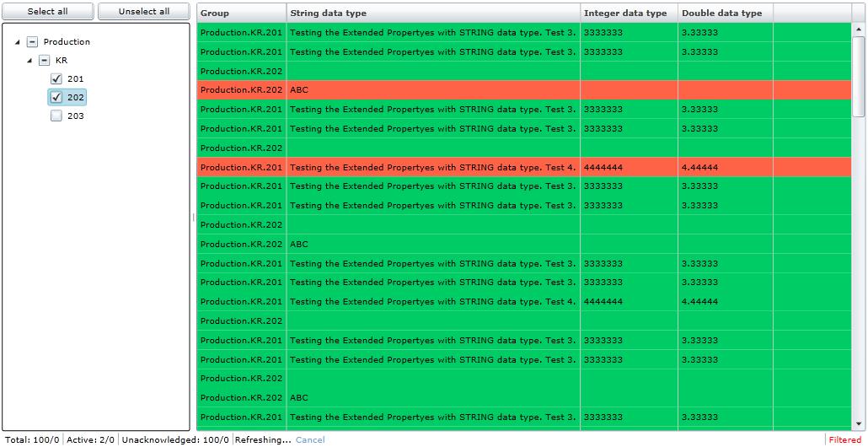Viewport: 868px width, 447px height.
Task: Sort by Double data type column
Action: tap(724, 13)
